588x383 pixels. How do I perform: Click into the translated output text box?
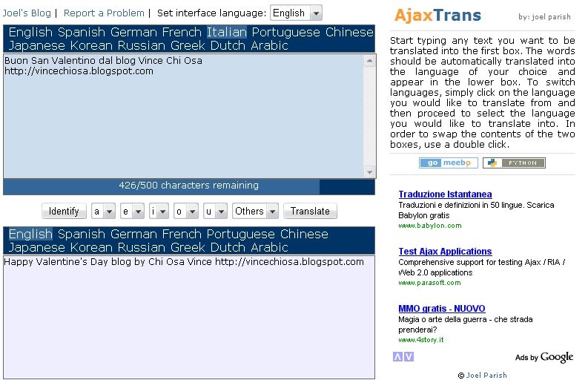click(x=189, y=317)
